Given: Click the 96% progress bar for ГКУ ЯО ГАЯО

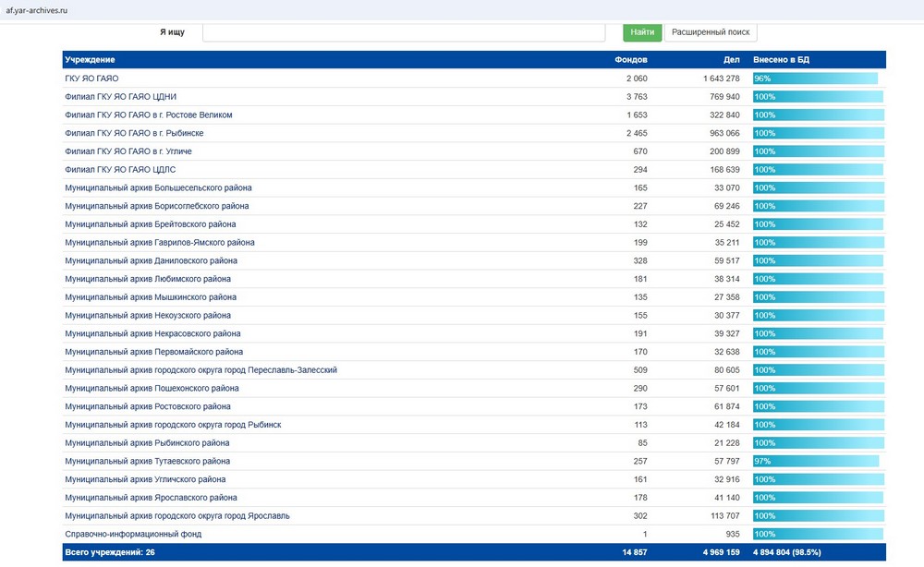Looking at the screenshot, I should tap(816, 78).
